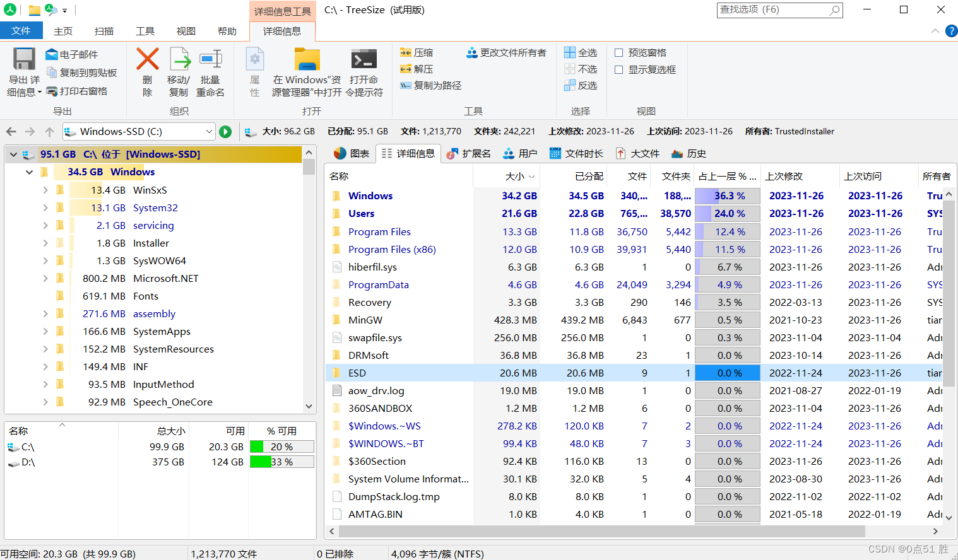Screen dimensions: 958x560
Task: Click the back navigation arrow
Action: (x=11, y=132)
